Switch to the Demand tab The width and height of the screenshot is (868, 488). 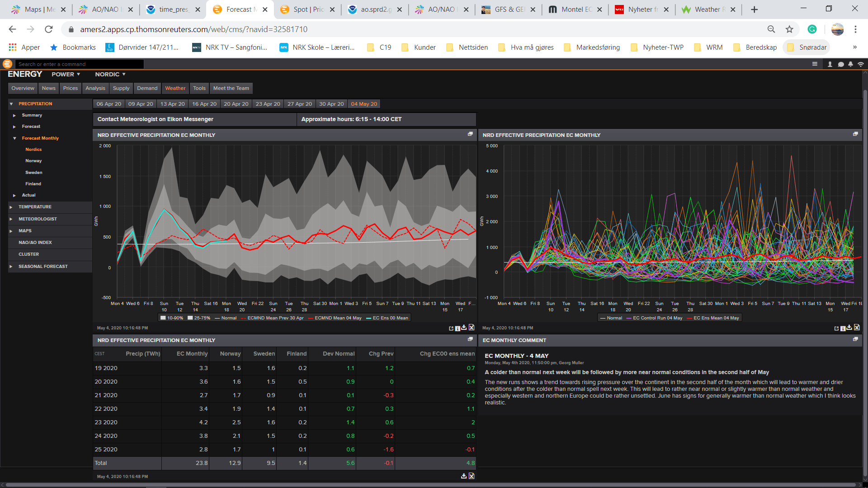click(147, 88)
